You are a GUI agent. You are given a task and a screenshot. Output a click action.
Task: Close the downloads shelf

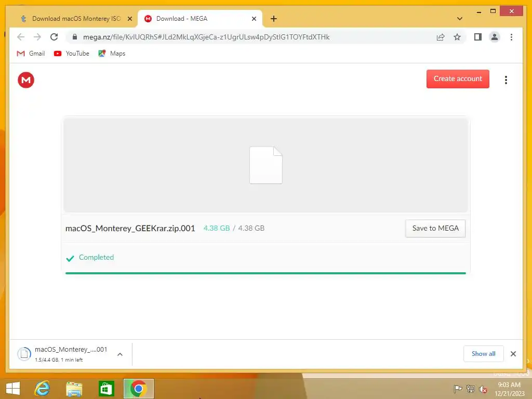tap(513, 354)
